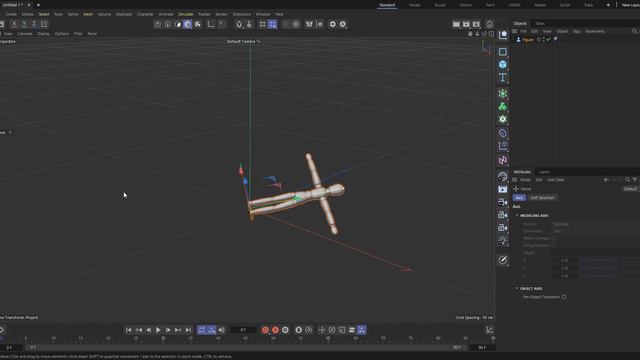This screenshot has height=360, width=640.
Task: Select the purple Bend deformer icon
Action: point(502,133)
